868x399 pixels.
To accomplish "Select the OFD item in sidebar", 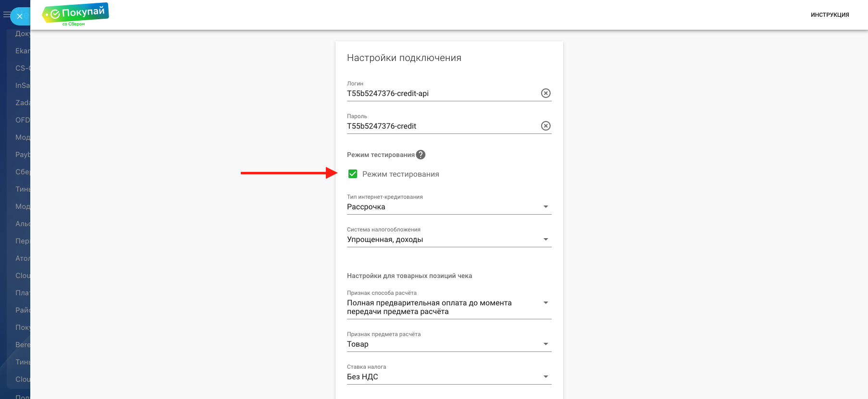I will pos(22,120).
